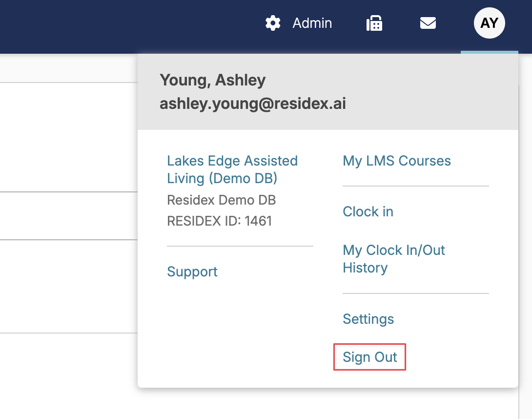
Task: Click the divider line below My LMS Courses
Action: tap(416, 186)
